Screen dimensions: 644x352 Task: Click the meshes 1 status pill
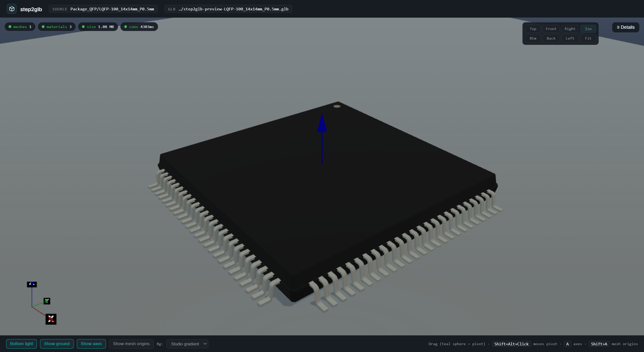click(20, 27)
